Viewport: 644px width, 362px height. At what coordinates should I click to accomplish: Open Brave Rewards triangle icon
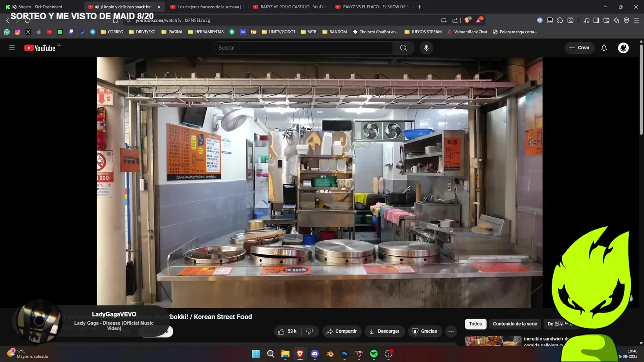point(479,20)
